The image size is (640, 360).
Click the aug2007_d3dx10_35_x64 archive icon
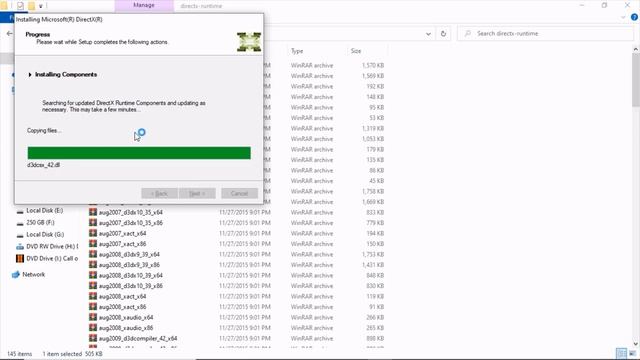(x=93, y=212)
